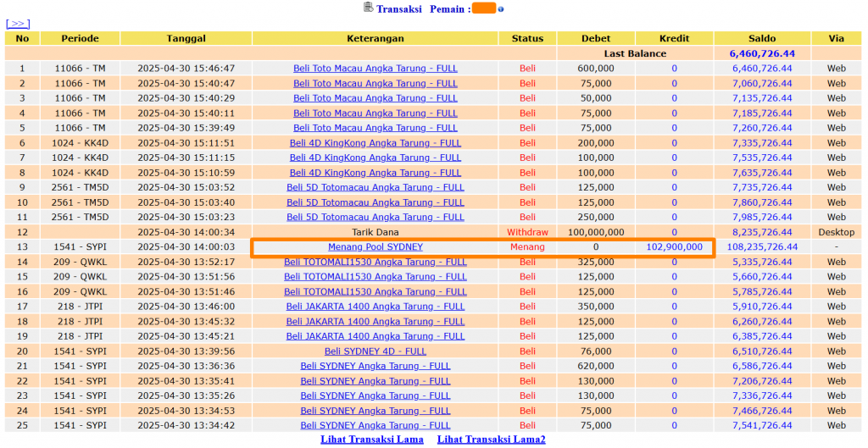The width and height of the screenshot is (868, 448).
Task: Click the Transaksi heading text
Action: 399,8
